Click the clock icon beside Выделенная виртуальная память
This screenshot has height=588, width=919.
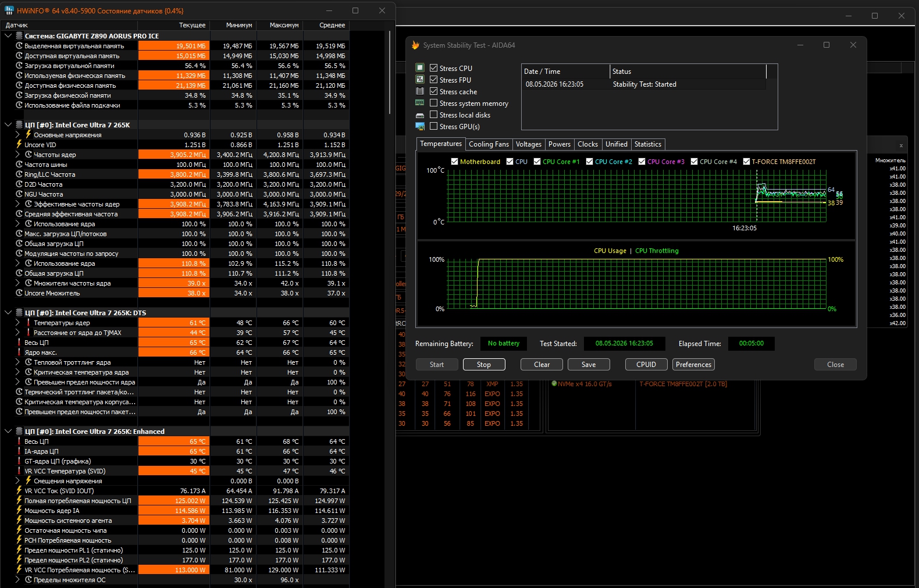(19, 46)
